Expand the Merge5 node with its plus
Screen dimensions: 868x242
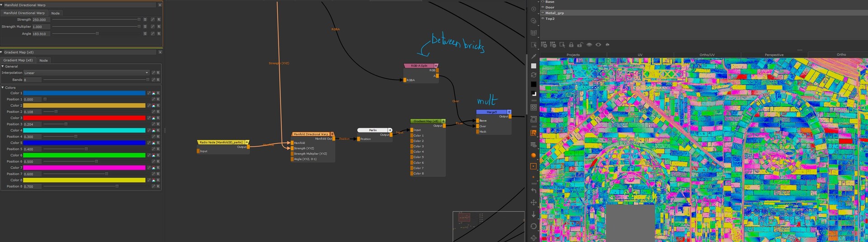click(x=509, y=112)
